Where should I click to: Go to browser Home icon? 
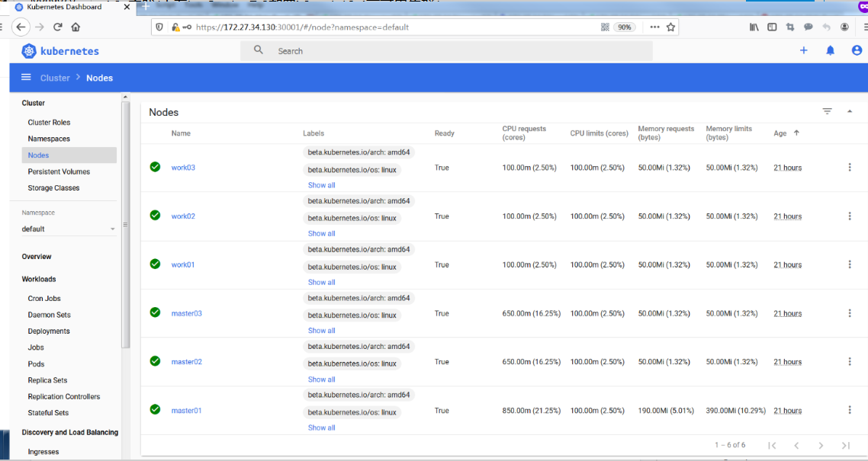pyautogui.click(x=76, y=27)
